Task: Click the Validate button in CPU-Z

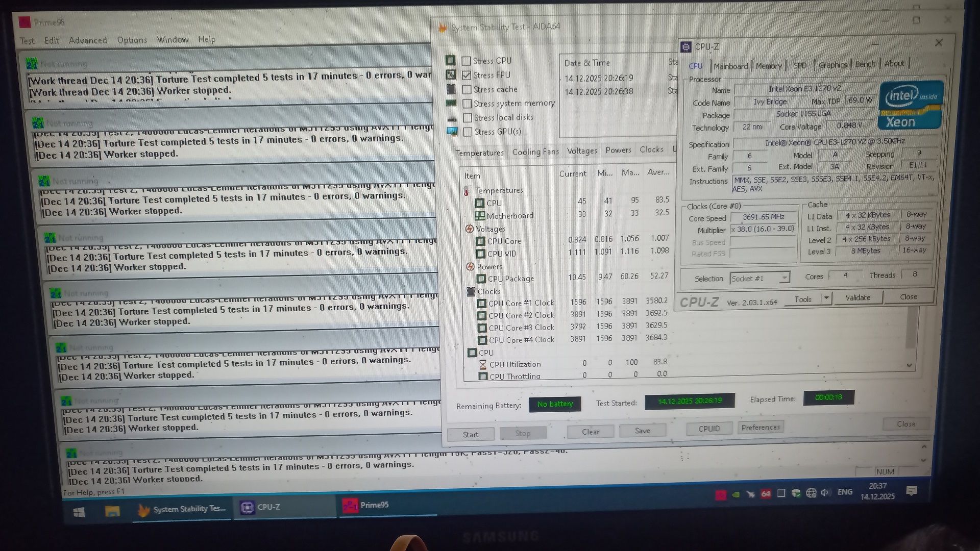Action: pos(857,297)
